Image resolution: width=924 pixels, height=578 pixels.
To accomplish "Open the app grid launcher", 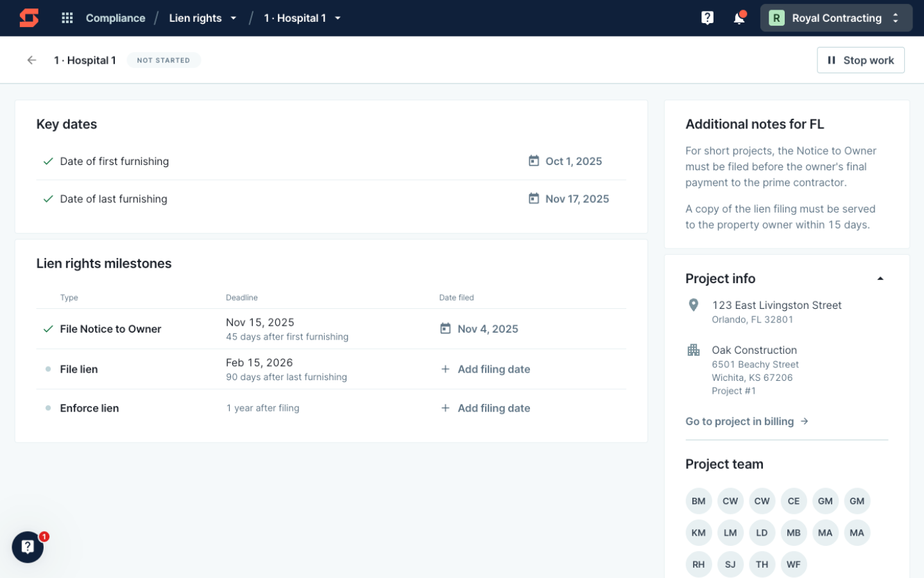I will (x=67, y=17).
